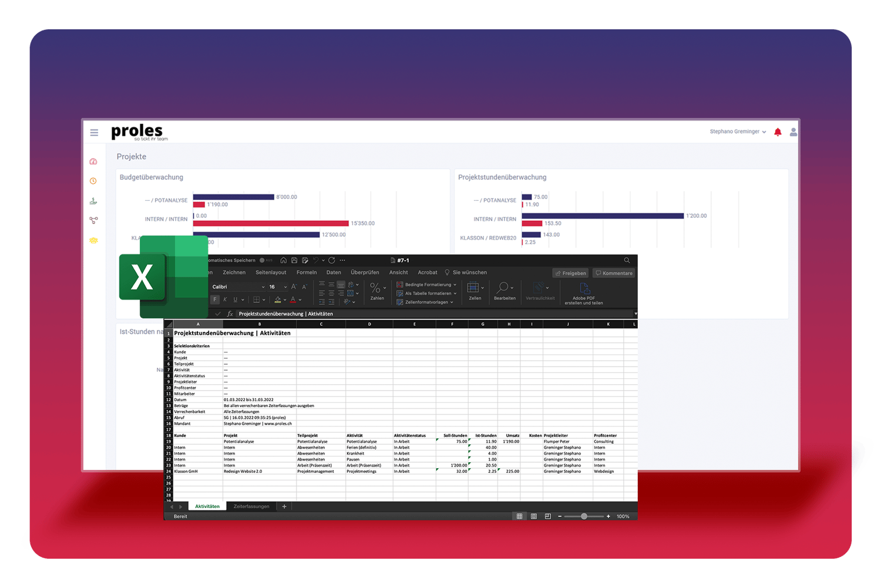
Task: Open the red notification bell in proles
Action: click(778, 132)
